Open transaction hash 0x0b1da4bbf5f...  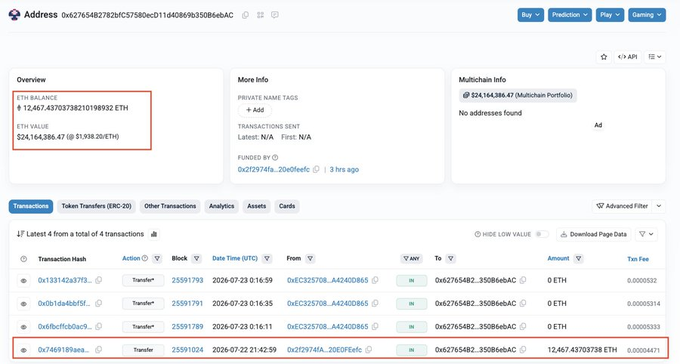point(64,303)
